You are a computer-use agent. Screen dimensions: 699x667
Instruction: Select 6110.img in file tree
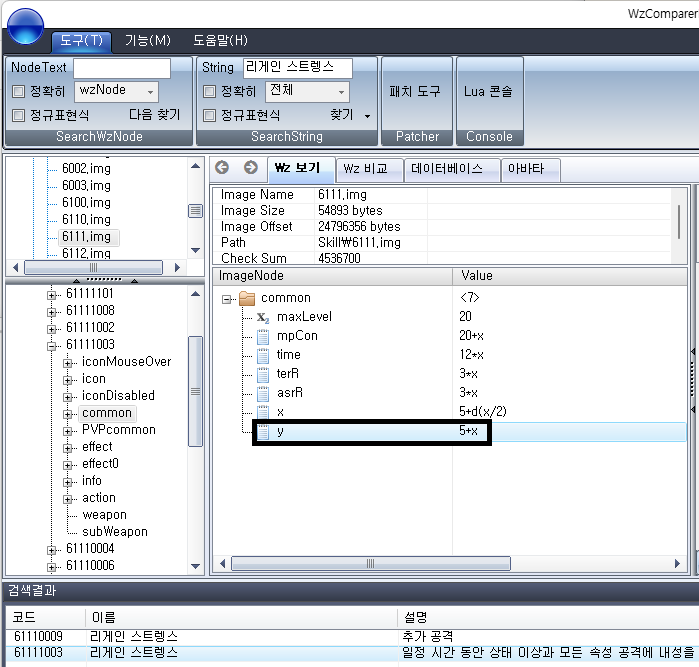click(x=86, y=220)
